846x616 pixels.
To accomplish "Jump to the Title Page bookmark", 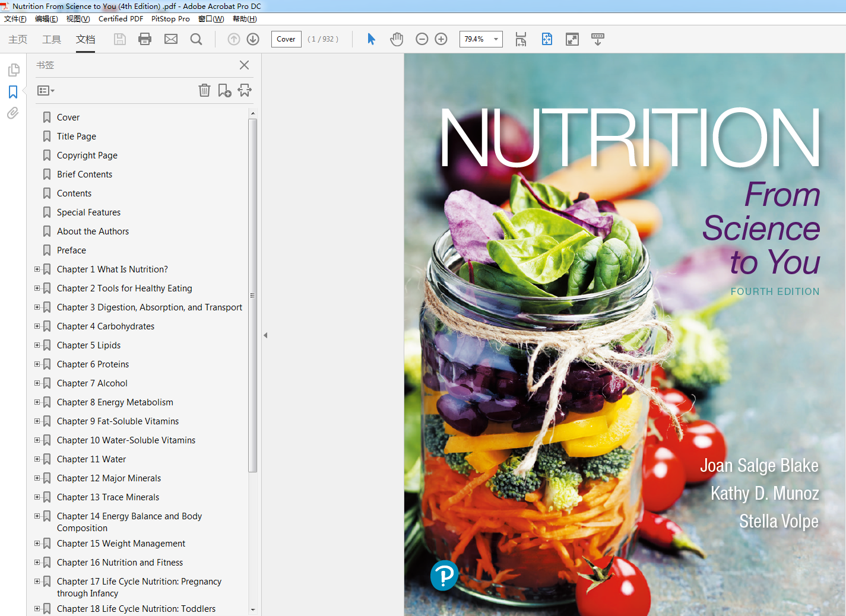I will (77, 136).
